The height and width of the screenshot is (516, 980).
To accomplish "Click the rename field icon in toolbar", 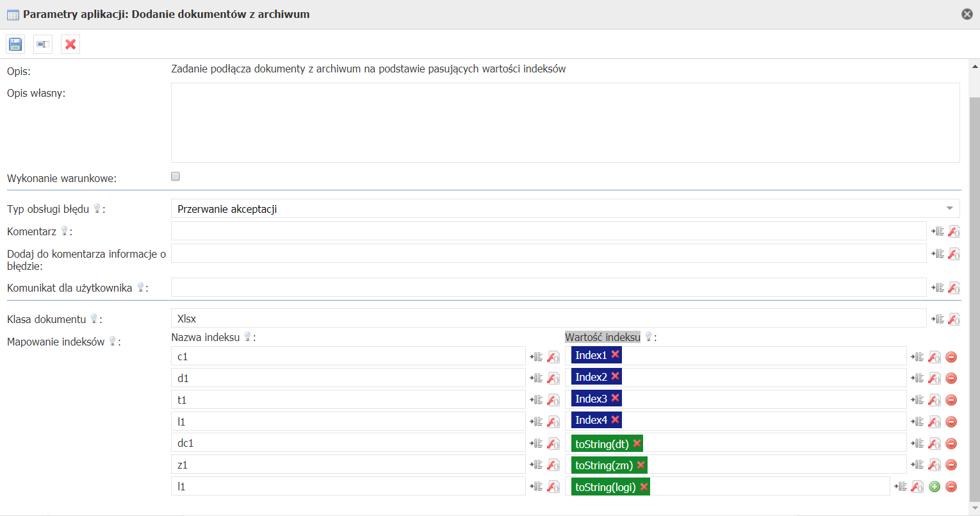I will [x=43, y=44].
